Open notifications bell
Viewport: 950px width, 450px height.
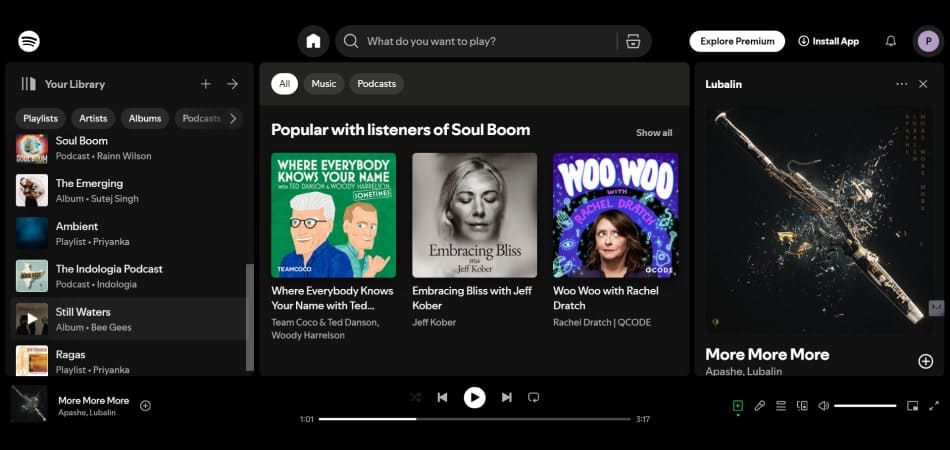[891, 41]
